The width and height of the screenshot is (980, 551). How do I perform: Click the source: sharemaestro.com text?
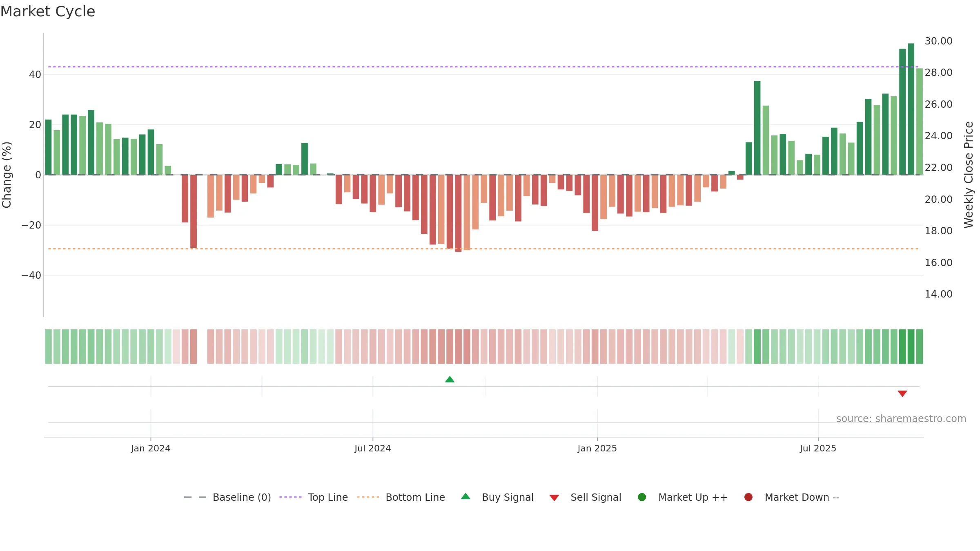(x=901, y=419)
